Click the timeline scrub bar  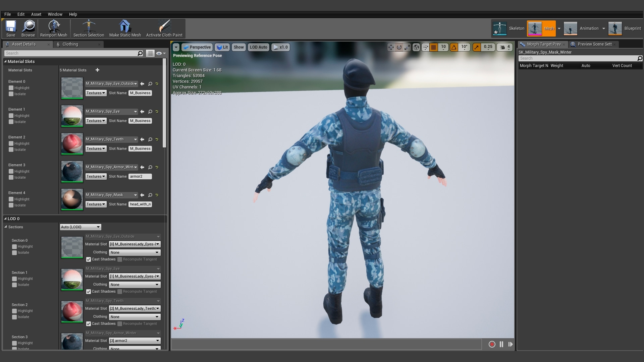pos(327,344)
